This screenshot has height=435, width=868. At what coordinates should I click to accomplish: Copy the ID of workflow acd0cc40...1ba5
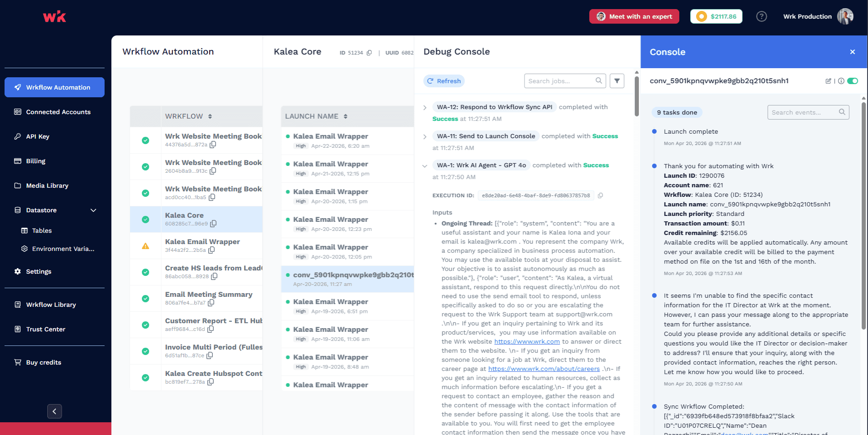212,197
